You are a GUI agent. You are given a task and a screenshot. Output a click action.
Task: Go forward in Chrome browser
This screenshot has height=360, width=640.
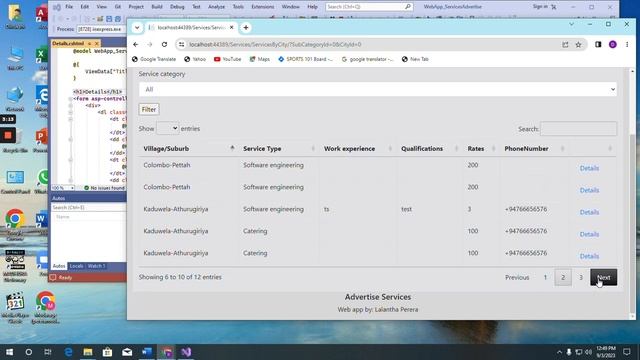[x=150, y=44]
